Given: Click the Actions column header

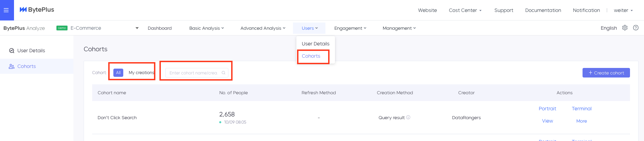Looking at the screenshot, I should pos(564,93).
